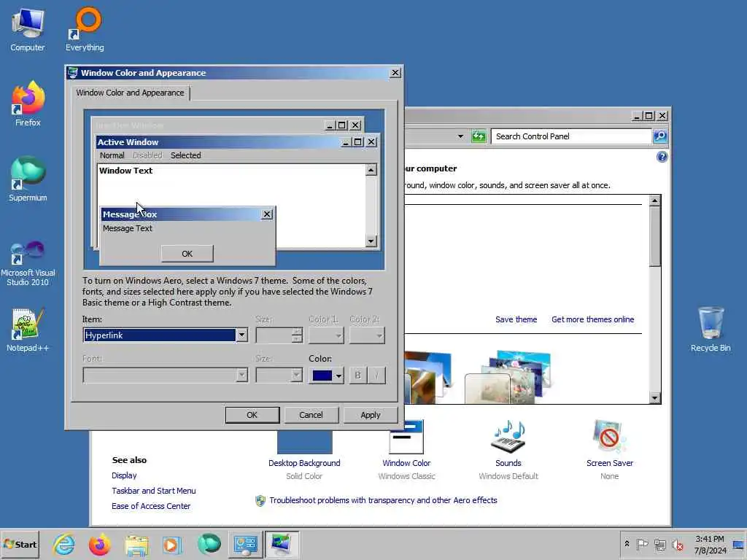
Task: Show hidden tray icons arrow
Action: coord(627,544)
